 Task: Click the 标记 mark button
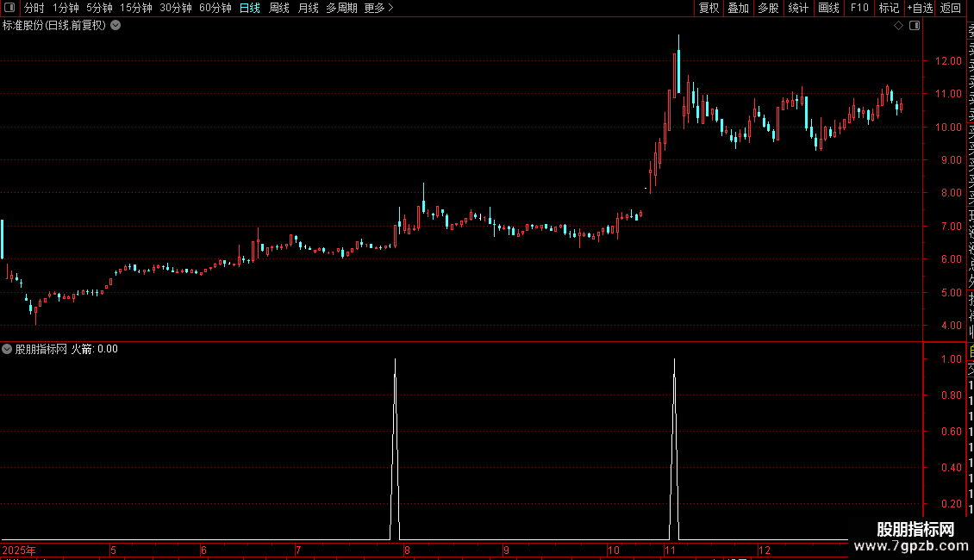pos(889,8)
